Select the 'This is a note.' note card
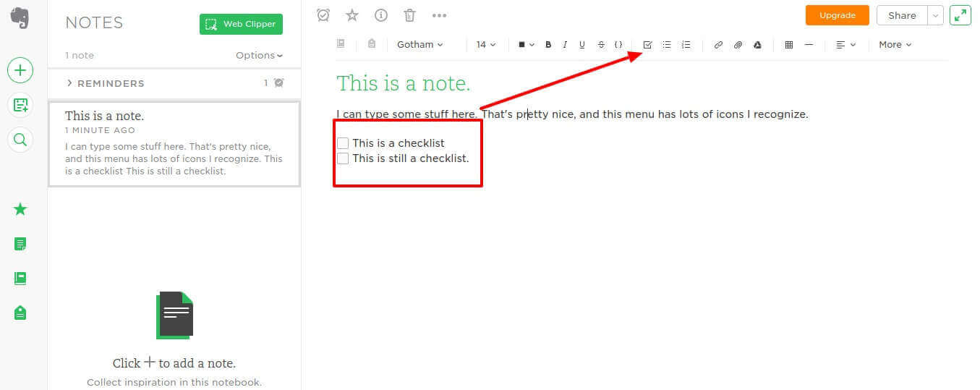 pyautogui.click(x=174, y=144)
